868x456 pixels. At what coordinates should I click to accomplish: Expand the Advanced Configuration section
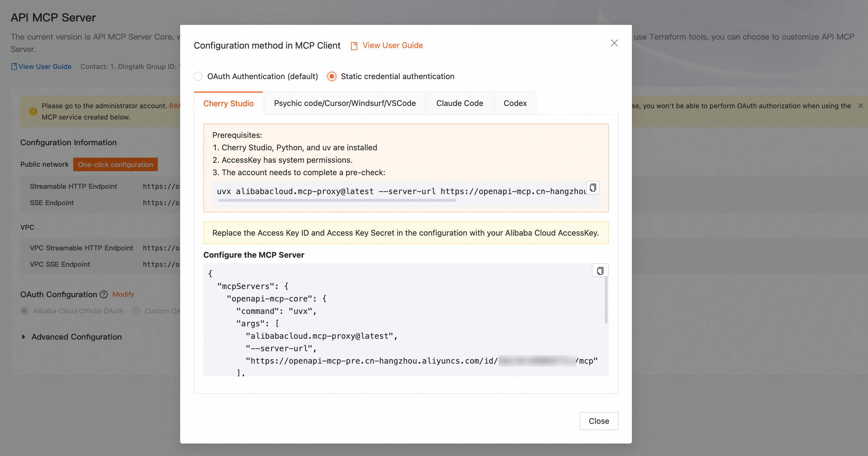pos(24,337)
